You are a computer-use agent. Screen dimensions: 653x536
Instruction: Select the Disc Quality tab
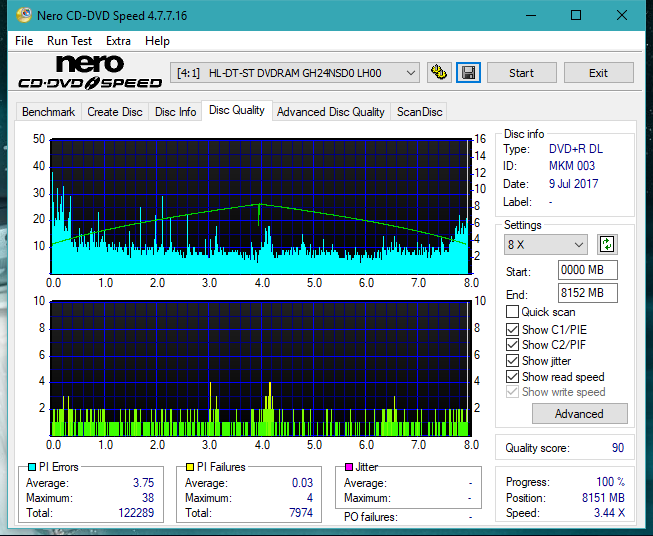coord(237,110)
